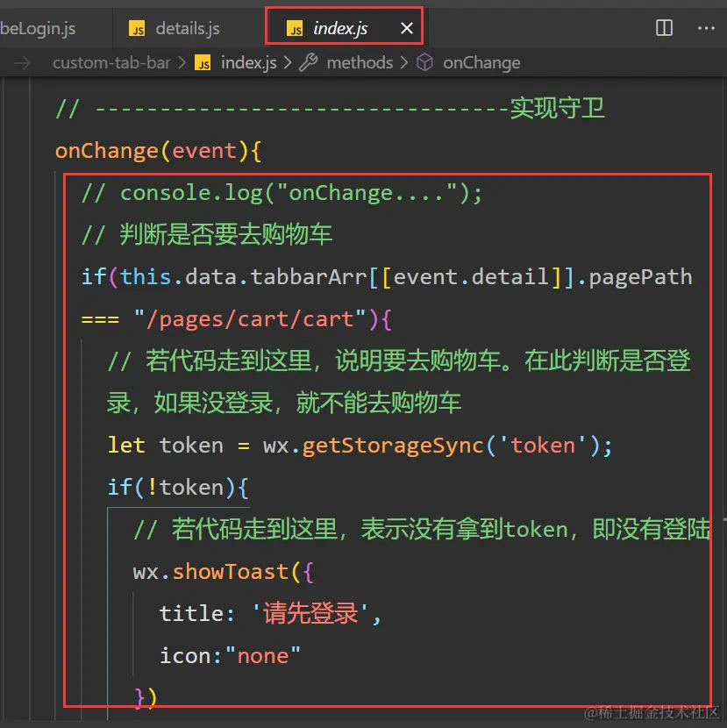This screenshot has width=727, height=728.
Task: Click the onChange breadcrumb item
Action: pos(481,62)
